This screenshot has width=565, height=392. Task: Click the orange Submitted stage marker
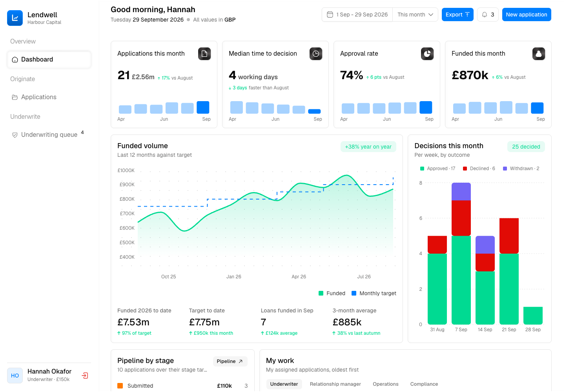tap(120, 386)
